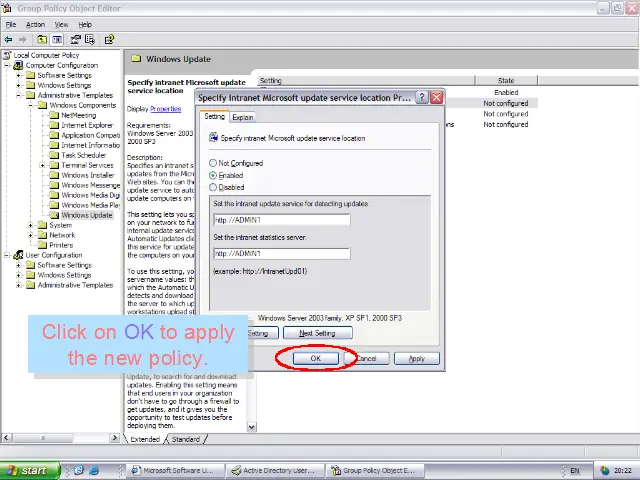Image resolution: width=640 pixels, height=480 pixels.
Task: Expand Administrative Templates under User Configuration
Action: pos(19,285)
